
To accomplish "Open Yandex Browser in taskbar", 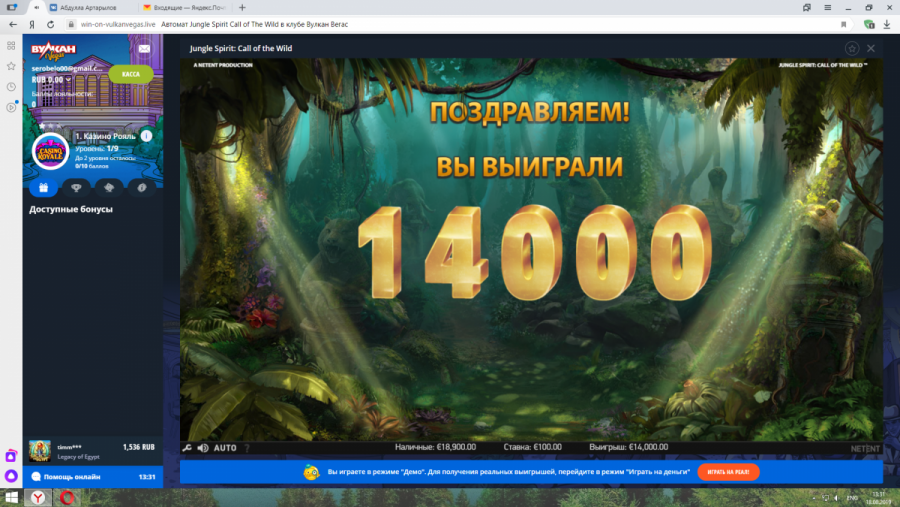I will point(38,497).
